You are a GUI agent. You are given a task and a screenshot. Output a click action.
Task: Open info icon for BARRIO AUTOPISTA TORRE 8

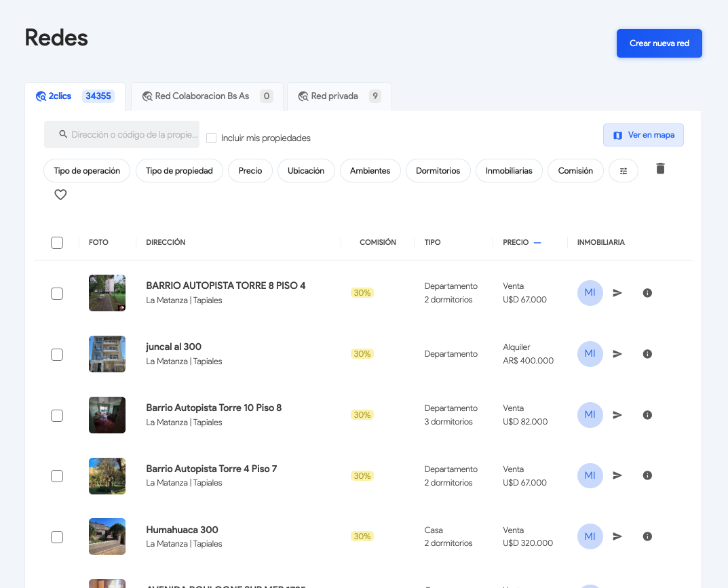pyautogui.click(x=647, y=293)
